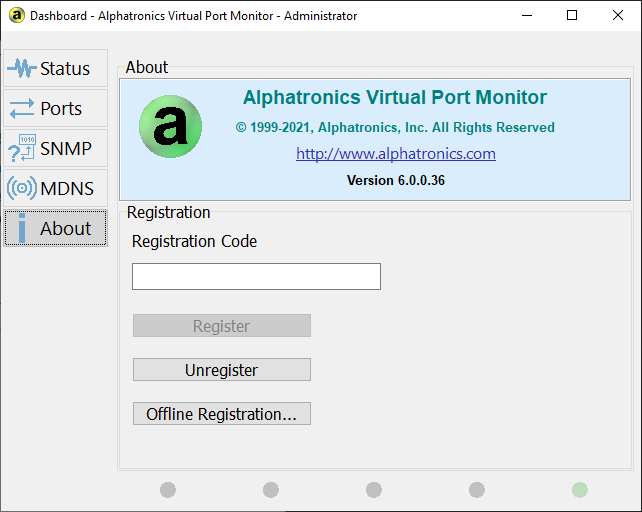Click the second gray indicator dot from left
The image size is (642, 512).
pos(271,490)
